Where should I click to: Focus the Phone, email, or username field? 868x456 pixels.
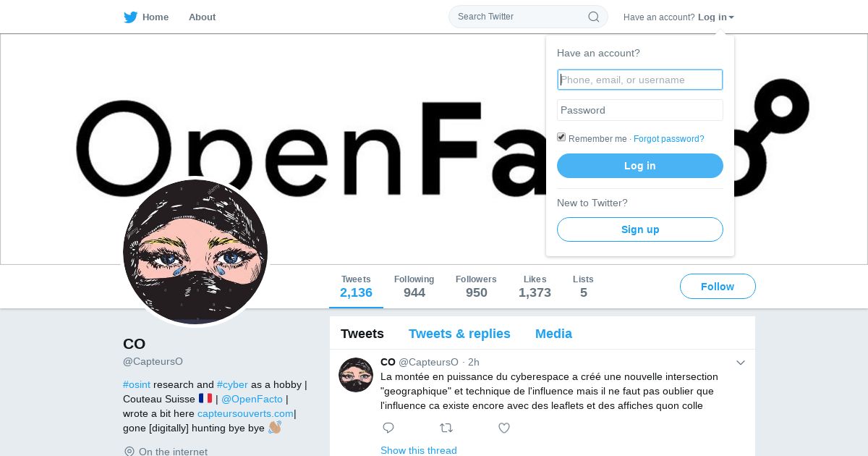(640, 80)
